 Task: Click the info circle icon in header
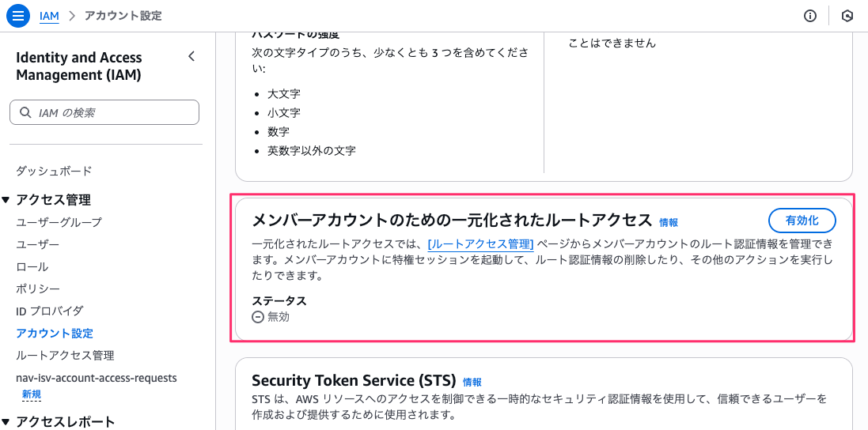809,16
